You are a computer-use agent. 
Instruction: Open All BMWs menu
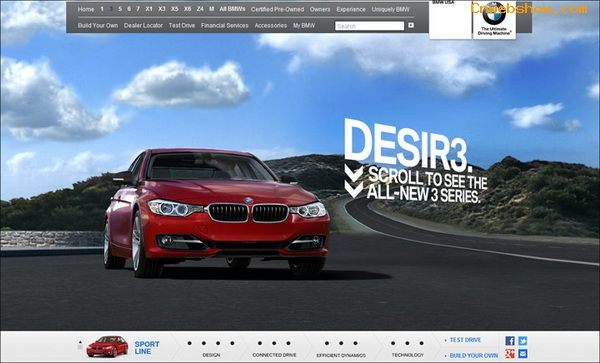232,9
